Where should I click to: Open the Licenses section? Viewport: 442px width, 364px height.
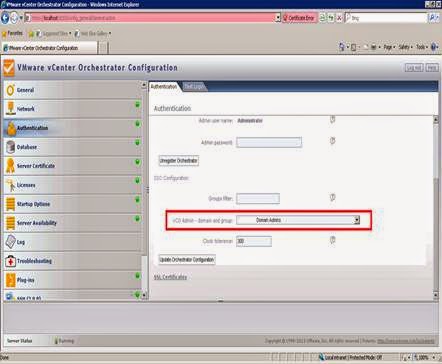click(73, 185)
